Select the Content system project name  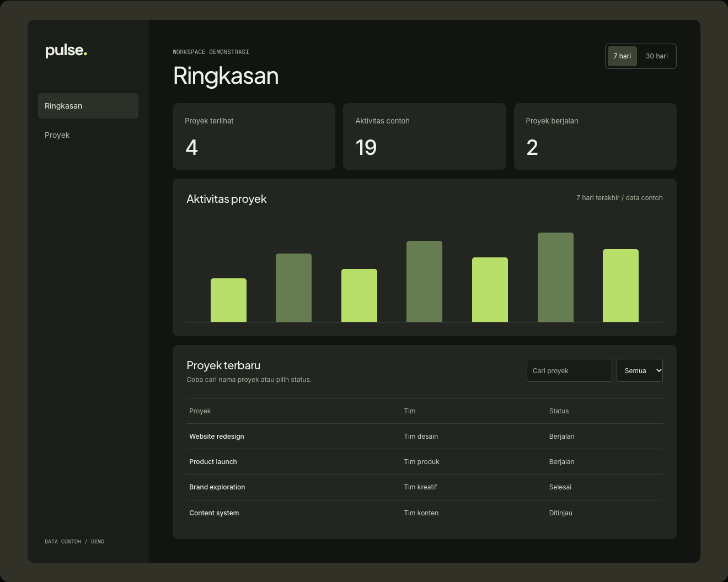(x=214, y=513)
